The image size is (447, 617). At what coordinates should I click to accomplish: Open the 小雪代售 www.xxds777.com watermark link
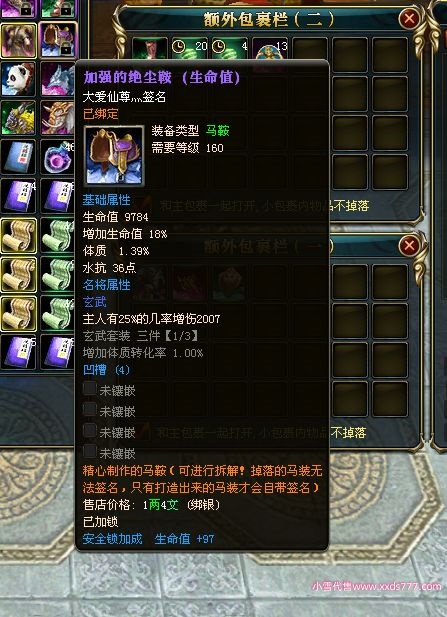(377, 586)
